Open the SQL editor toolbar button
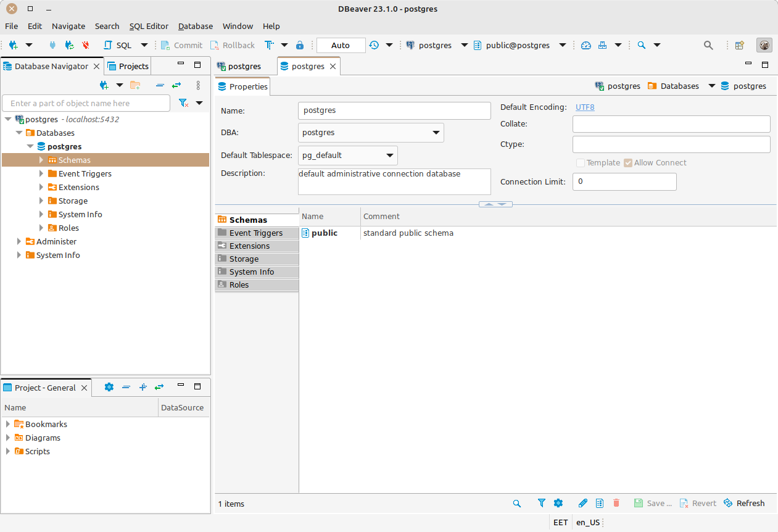Screen dimensions: 778x532 [x=118, y=45]
